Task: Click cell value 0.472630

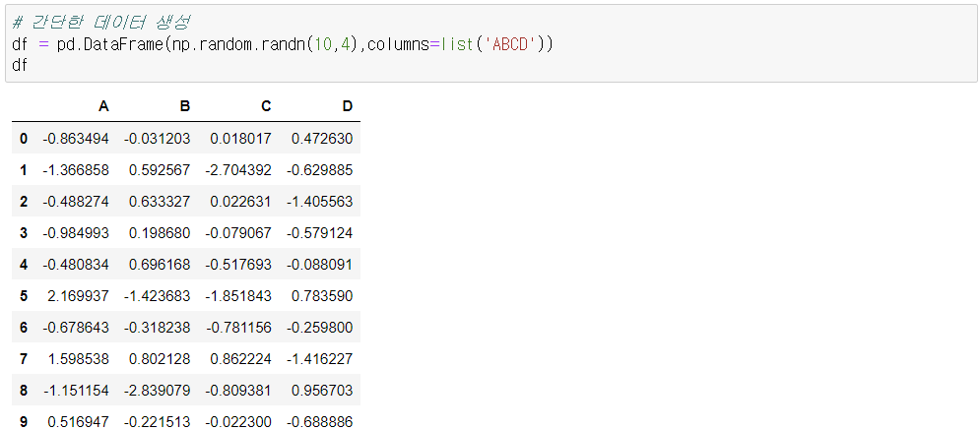Action: [x=322, y=138]
